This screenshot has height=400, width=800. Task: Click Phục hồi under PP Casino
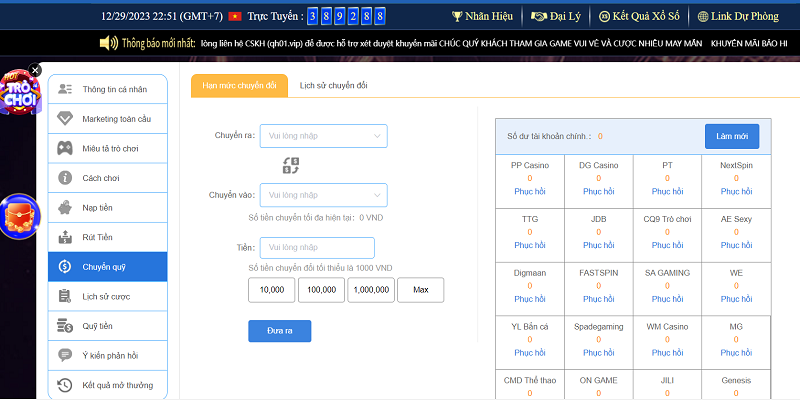click(529, 191)
